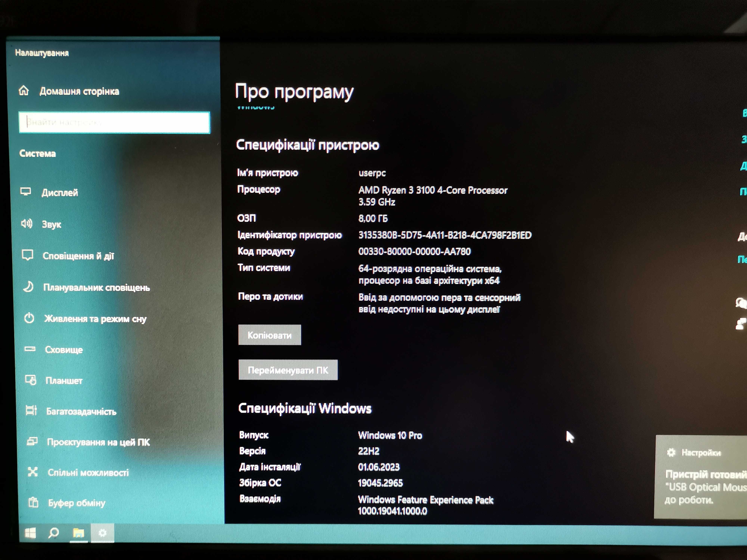Click Перейменувати ПК button
The image size is (747, 560).
[288, 370]
